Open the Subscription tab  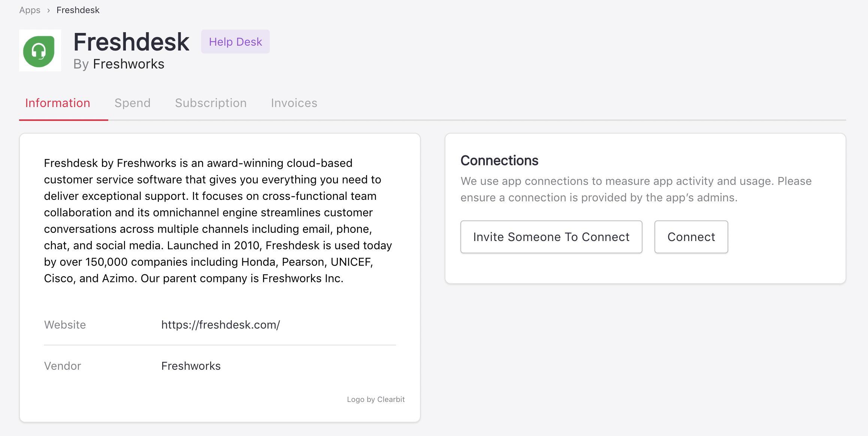pyautogui.click(x=211, y=103)
